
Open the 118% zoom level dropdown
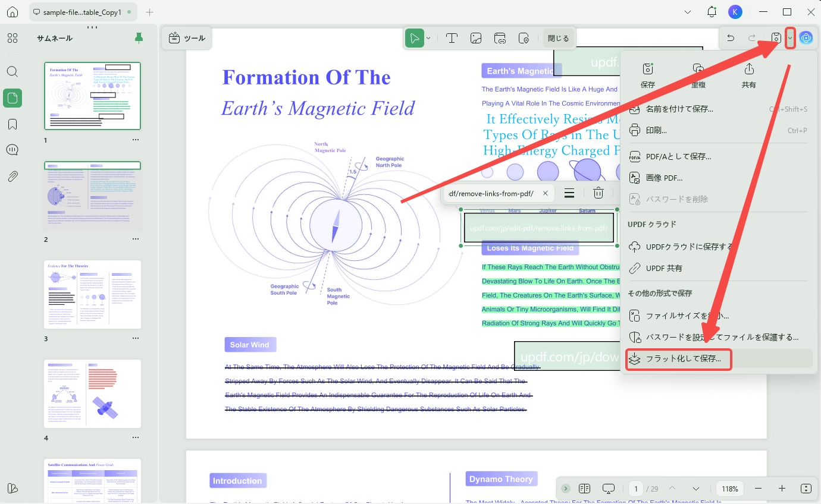[730, 489]
